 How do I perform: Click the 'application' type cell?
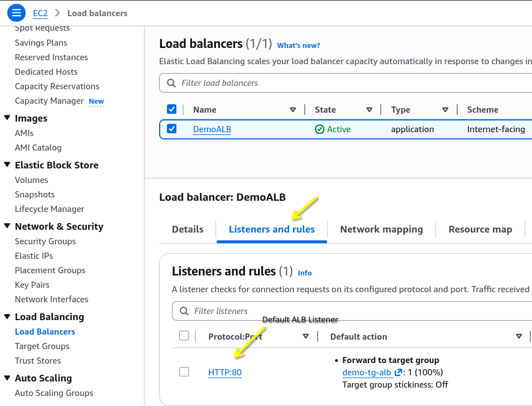(413, 129)
